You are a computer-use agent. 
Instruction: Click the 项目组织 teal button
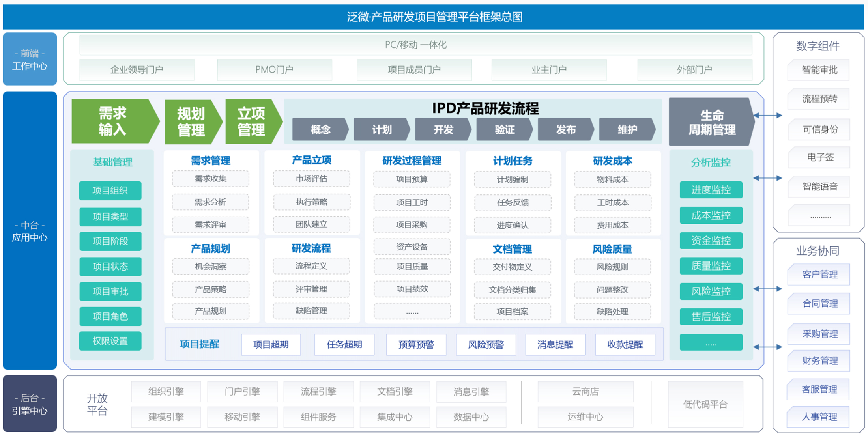tap(110, 190)
